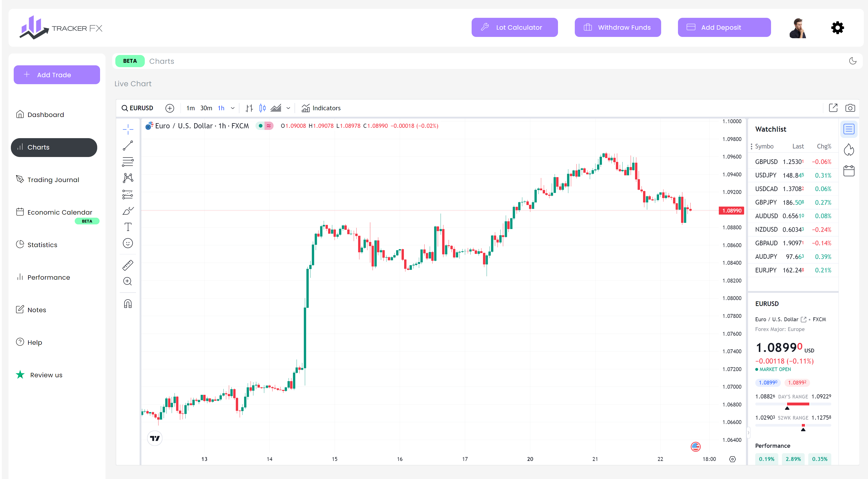Open the Charts section in sidebar
This screenshot has width=868, height=479.
click(54, 147)
